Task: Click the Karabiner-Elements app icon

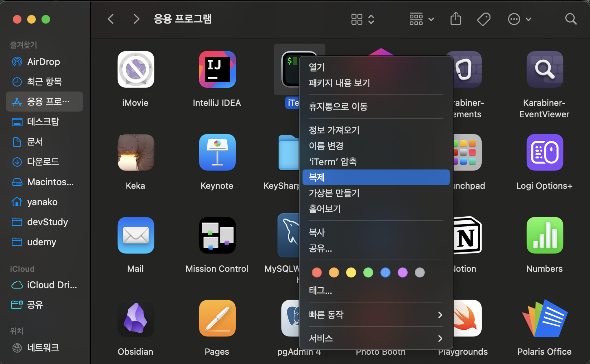Action: click(x=467, y=69)
